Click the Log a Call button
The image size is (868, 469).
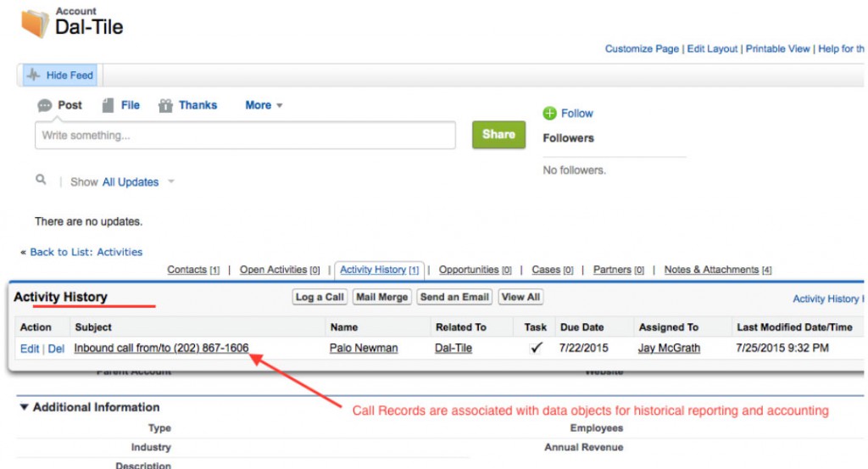320,297
